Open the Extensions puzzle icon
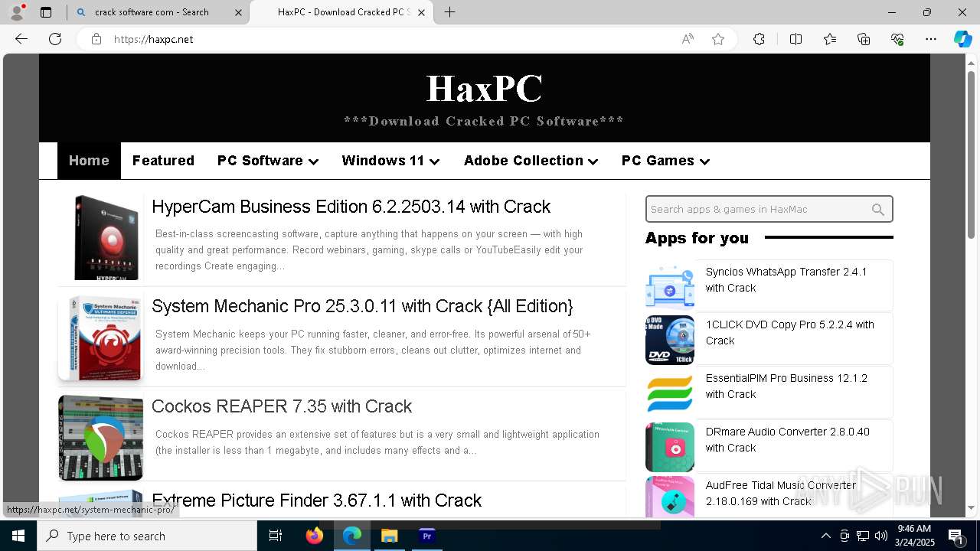This screenshot has width=980, height=551. [x=759, y=39]
